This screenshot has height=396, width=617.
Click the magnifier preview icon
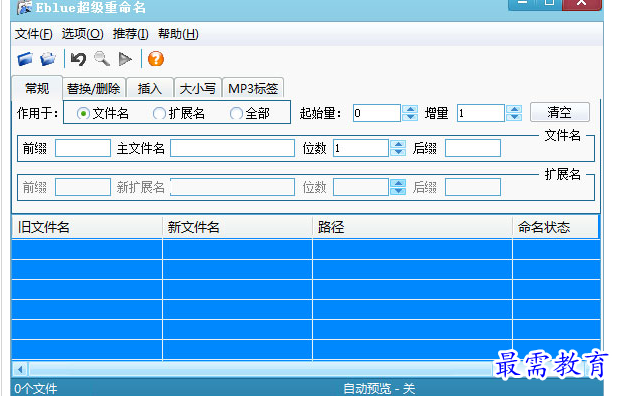(102, 59)
